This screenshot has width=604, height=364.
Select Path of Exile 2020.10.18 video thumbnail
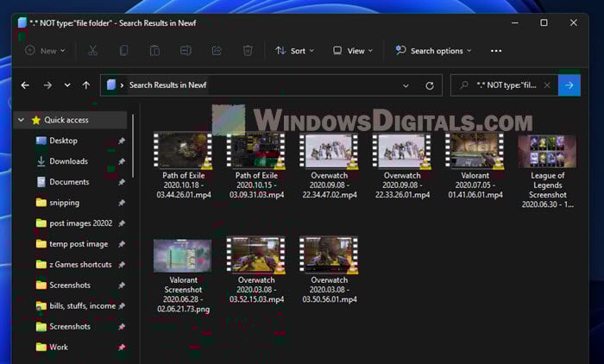(x=183, y=151)
